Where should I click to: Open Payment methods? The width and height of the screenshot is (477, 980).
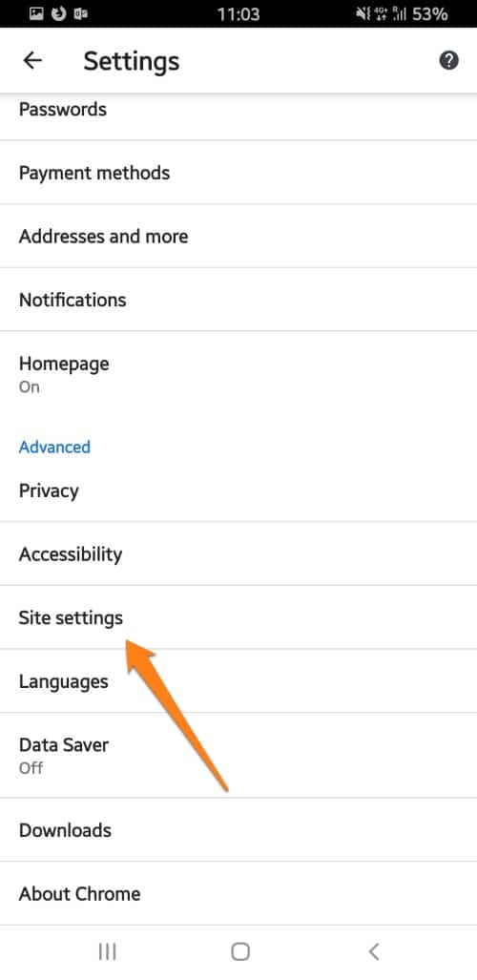238,173
